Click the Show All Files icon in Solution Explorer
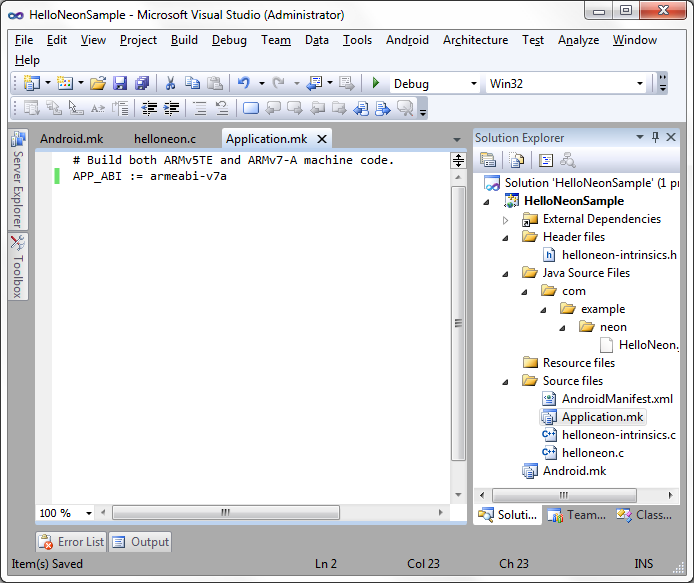The height and width of the screenshot is (583, 694). click(517, 160)
